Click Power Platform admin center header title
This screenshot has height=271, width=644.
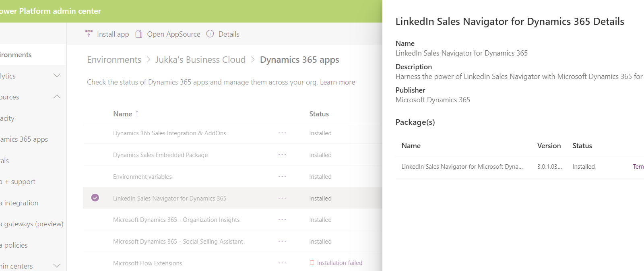click(50, 11)
